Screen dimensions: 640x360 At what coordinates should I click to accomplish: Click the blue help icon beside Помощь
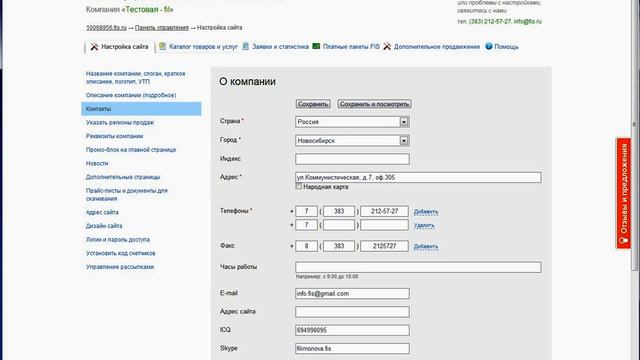point(489,46)
